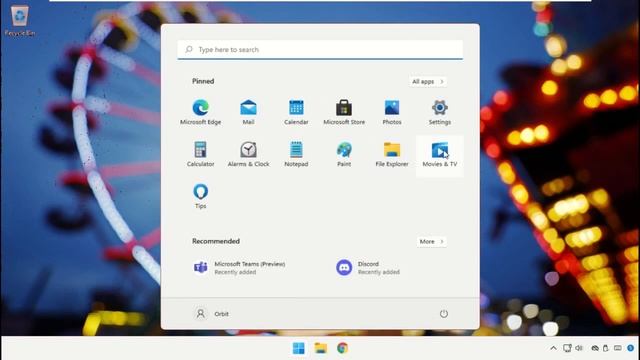This screenshot has width=640, height=360.
Task: Open Microsoft Edge from pinned apps
Action: pyautogui.click(x=200, y=112)
